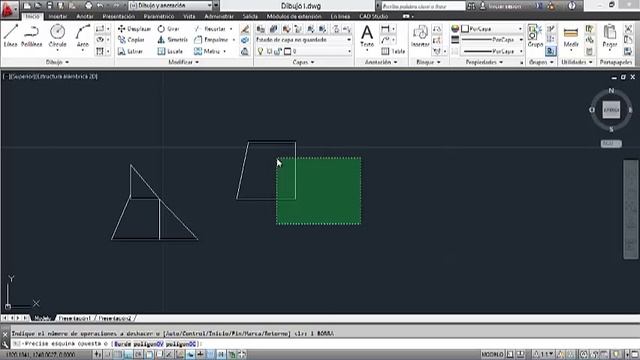Image resolution: width=640 pixels, height=360 pixels.
Task: Click the Grupo tool
Action: point(535,36)
